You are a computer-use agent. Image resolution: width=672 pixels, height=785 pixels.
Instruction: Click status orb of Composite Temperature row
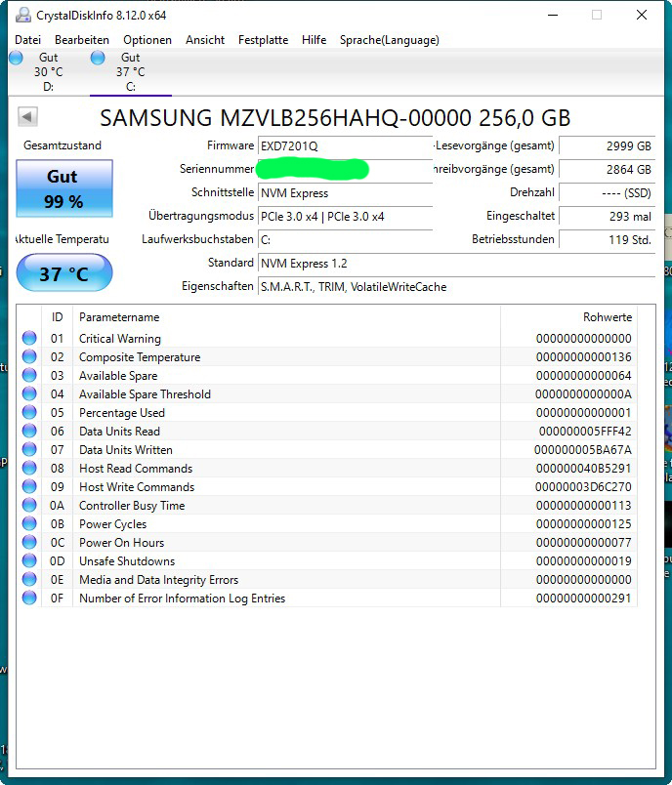click(29, 356)
